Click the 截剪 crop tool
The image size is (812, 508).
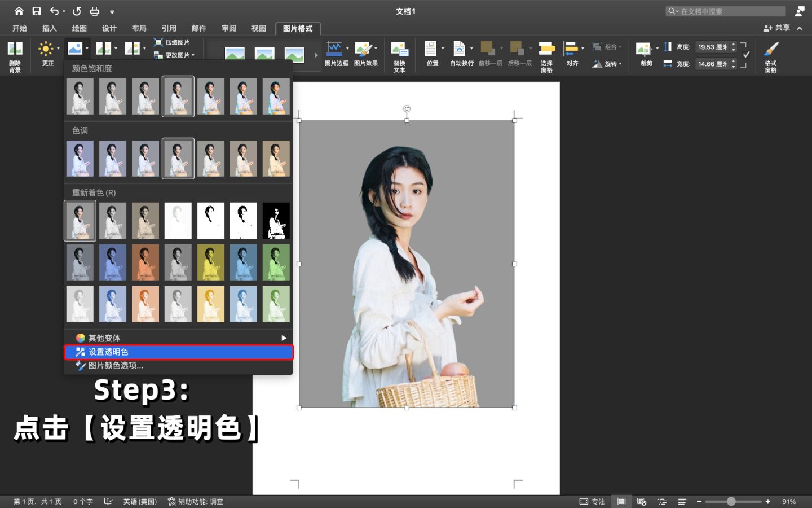pyautogui.click(x=646, y=54)
